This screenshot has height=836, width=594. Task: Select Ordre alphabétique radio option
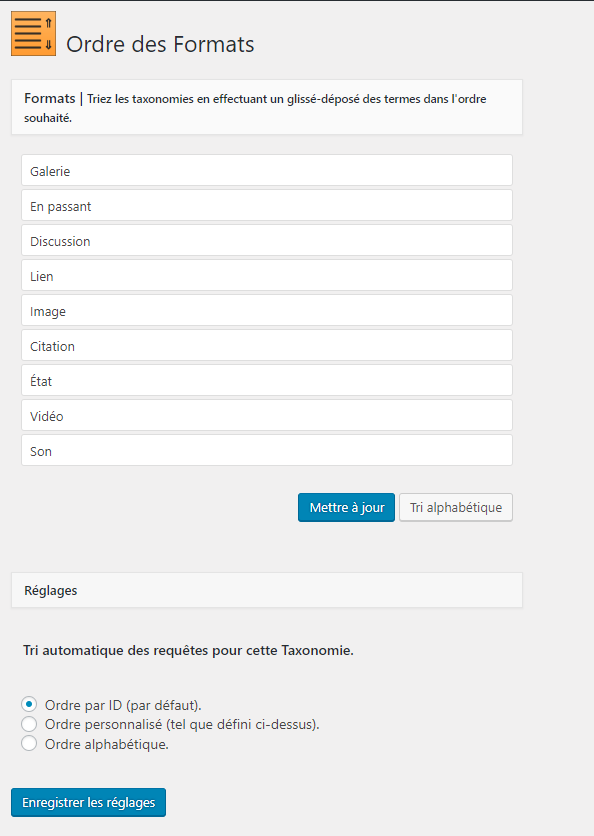[29, 743]
